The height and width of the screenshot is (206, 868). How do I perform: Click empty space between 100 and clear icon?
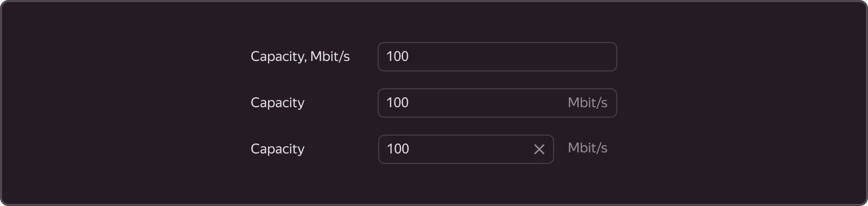[x=470, y=149]
